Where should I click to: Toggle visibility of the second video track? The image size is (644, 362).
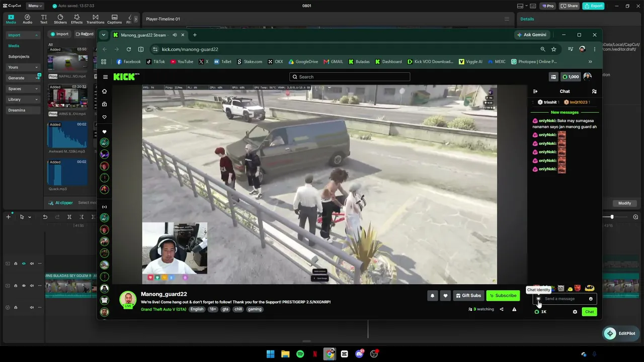(24, 286)
